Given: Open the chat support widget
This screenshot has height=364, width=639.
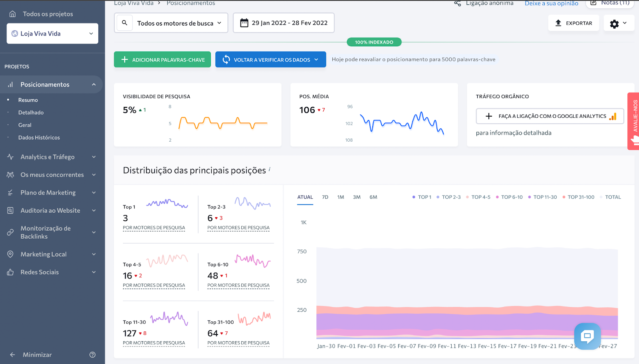Looking at the screenshot, I should [587, 336].
